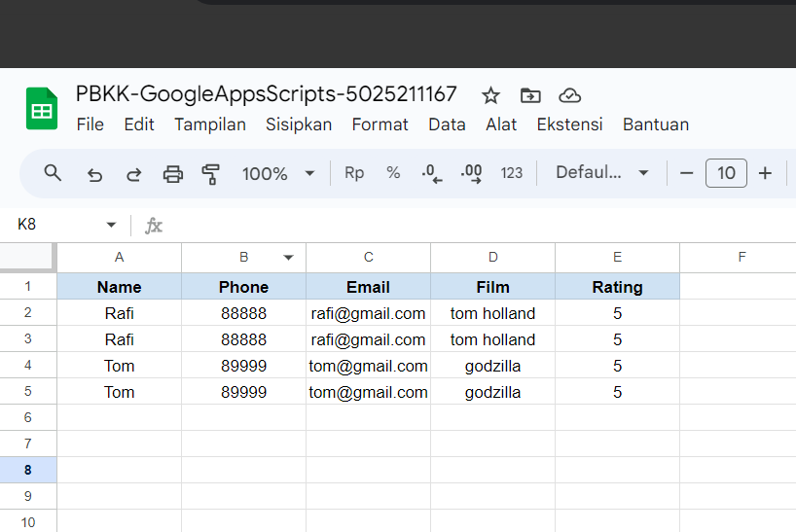This screenshot has width=796, height=532.
Task: Open the search menus magnifier tool
Action: tap(54, 173)
